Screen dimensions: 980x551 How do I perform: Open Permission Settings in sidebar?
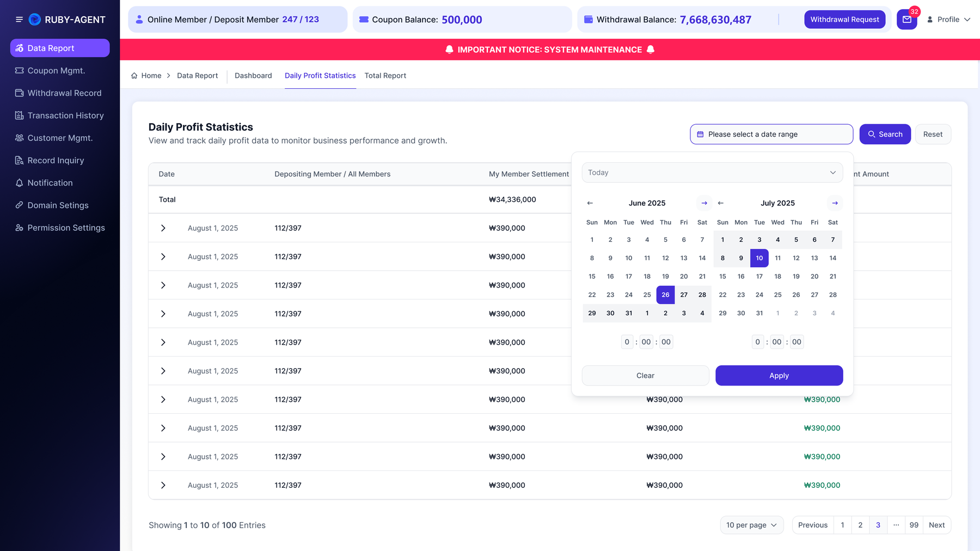tap(60, 228)
